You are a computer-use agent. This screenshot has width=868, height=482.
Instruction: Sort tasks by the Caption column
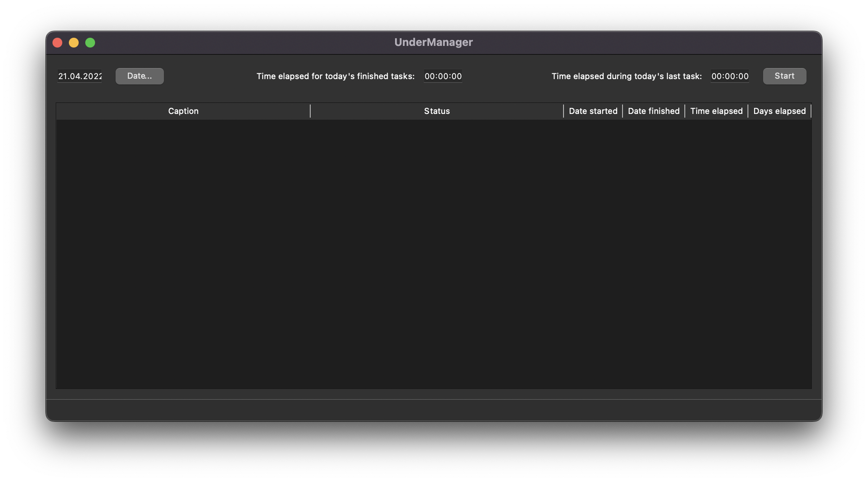(183, 111)
